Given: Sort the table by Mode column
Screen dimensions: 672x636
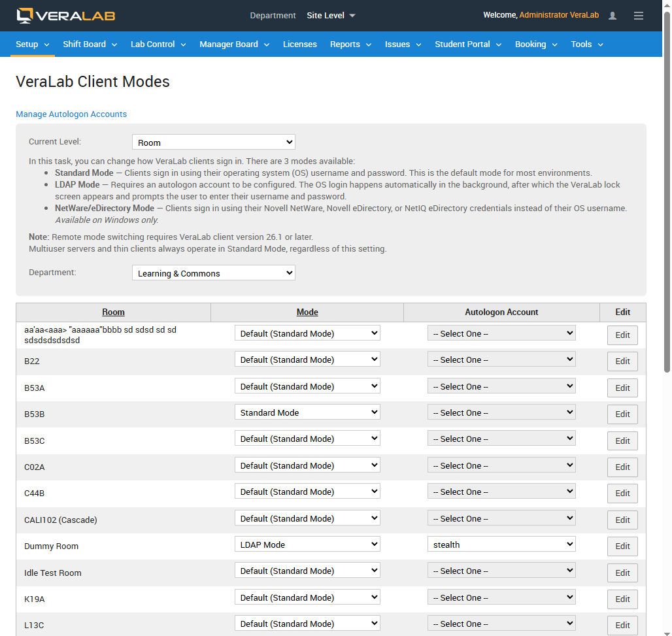Looking at the screenshot, I should click(307, 312).
